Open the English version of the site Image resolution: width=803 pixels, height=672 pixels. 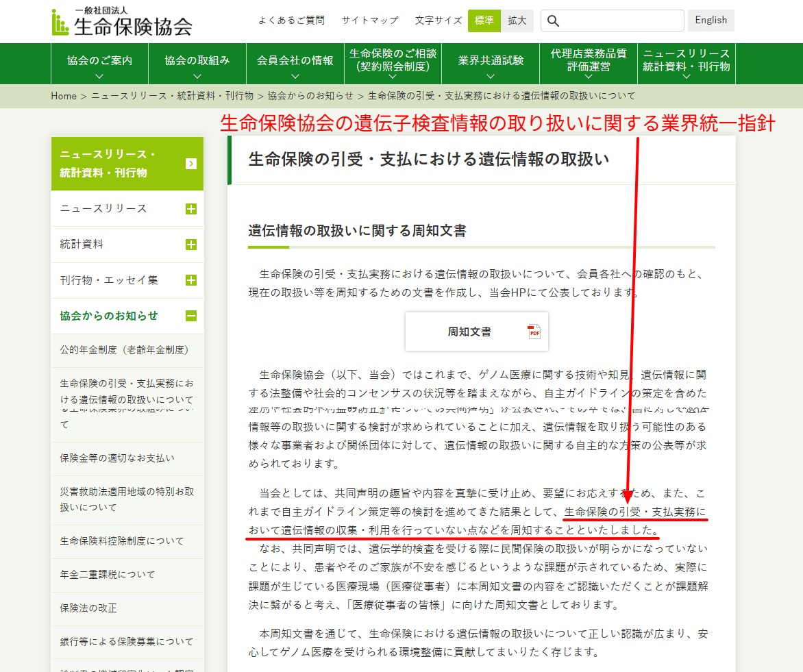pyautogui.click(x=711, y=21)
